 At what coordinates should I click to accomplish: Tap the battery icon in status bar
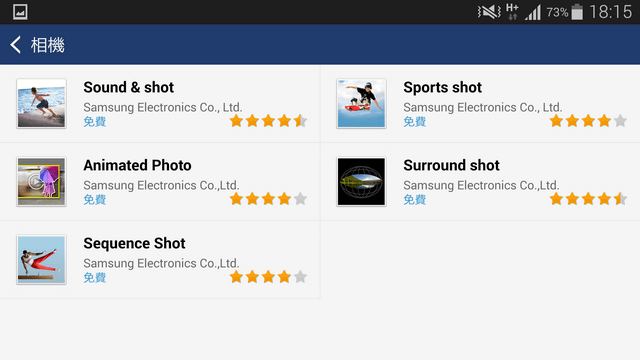[577, 12]
